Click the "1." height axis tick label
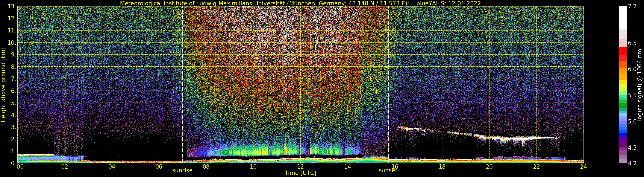 click(x=14, y=151)
